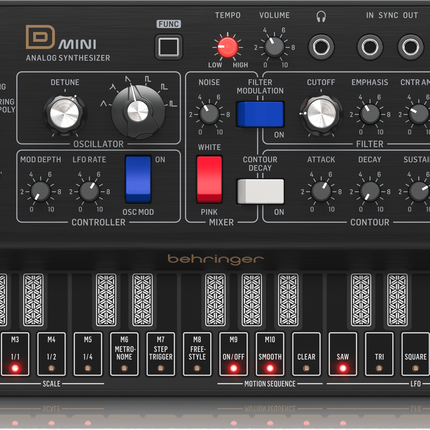
Task: Click the behringer brand text
Action: pos(215,259)
